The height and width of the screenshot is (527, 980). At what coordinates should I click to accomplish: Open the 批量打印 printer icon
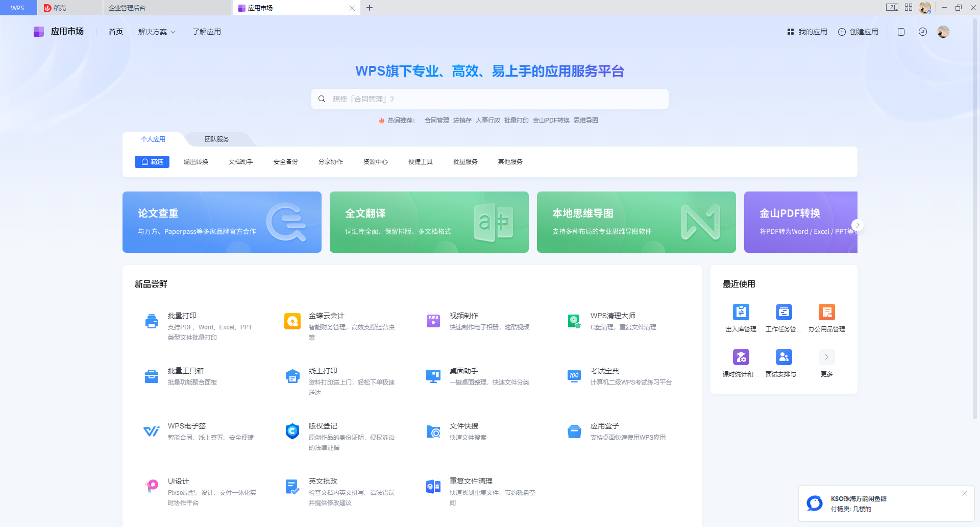point(152,321)
